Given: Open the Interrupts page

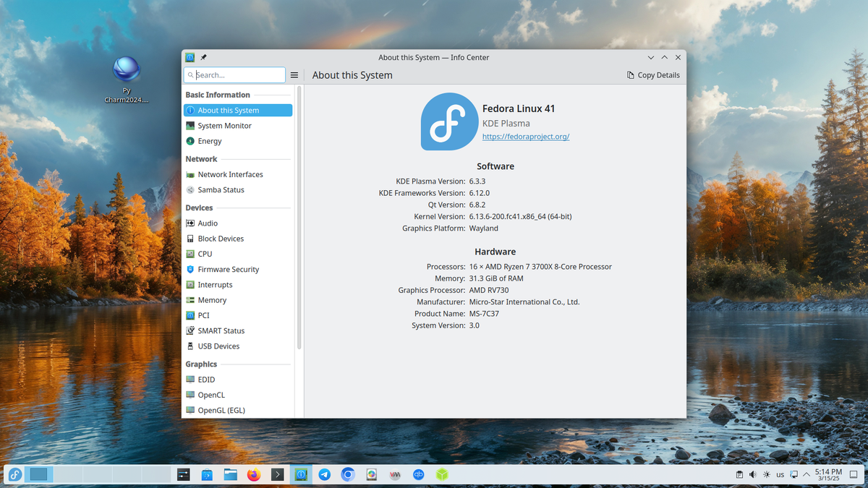Looking at the screenshot, I should point(238,285).
